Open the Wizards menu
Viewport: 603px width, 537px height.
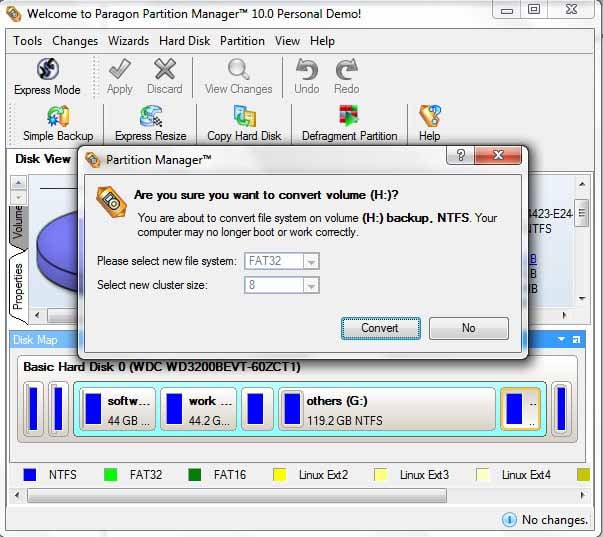click(128, 41)
